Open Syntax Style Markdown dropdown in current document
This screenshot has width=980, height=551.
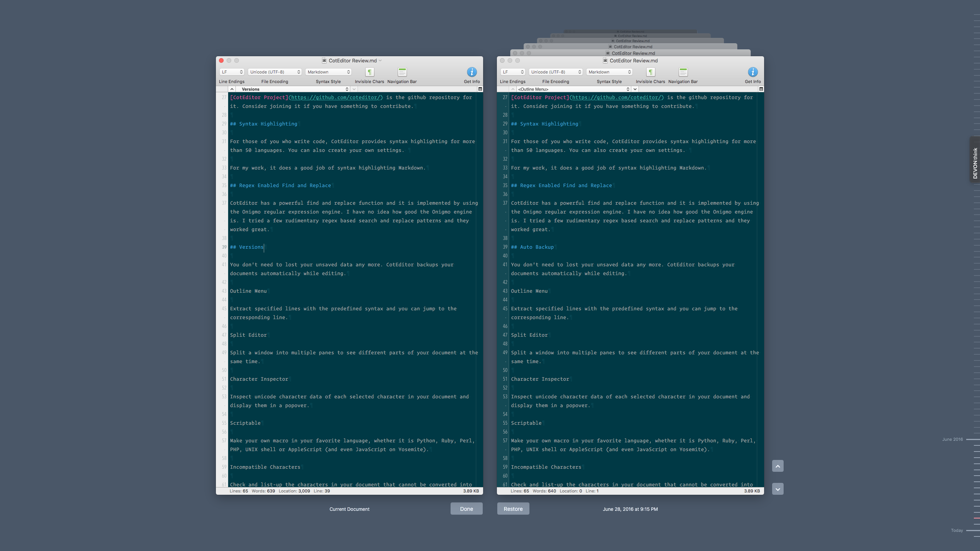(328, 72)
